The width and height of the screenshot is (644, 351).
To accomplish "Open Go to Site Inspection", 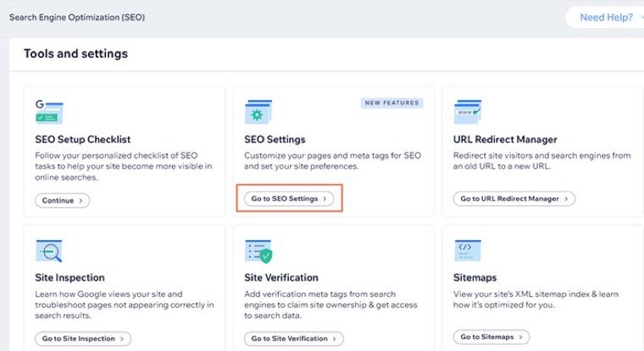I will pyautogui.click(x=83, y=338).
